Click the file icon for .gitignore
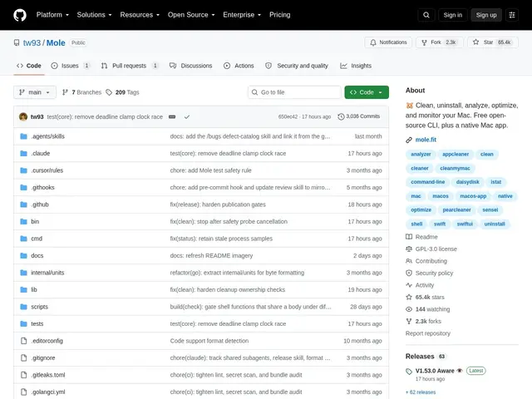The width and height of the screenshot is (532, 399). tap(23, 357)
